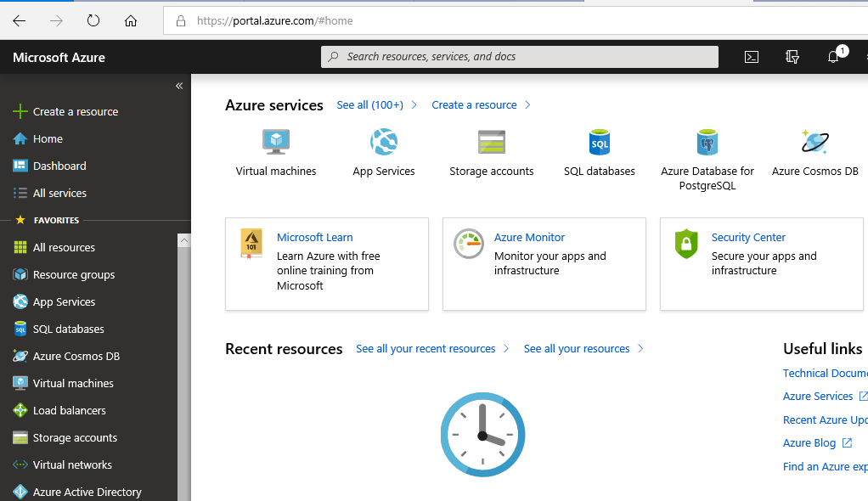Collapse the portal sidebar with the double chevron
Screen dimensions: 868x501
tap(179, 85)
